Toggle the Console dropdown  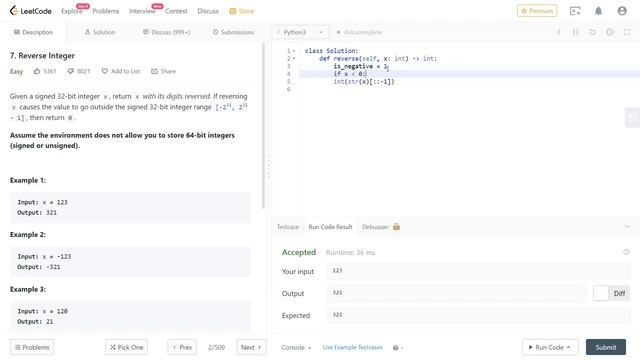point(296,347)
